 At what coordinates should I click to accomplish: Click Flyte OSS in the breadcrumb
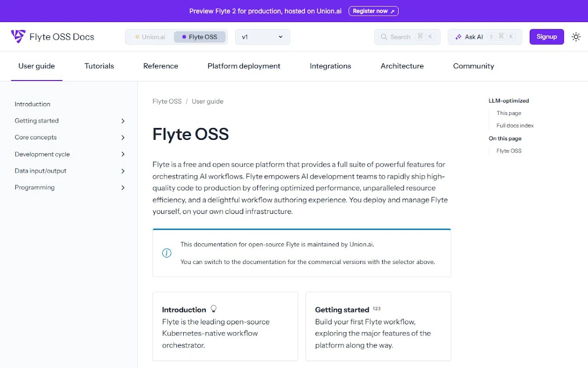[x=167, y=101]
